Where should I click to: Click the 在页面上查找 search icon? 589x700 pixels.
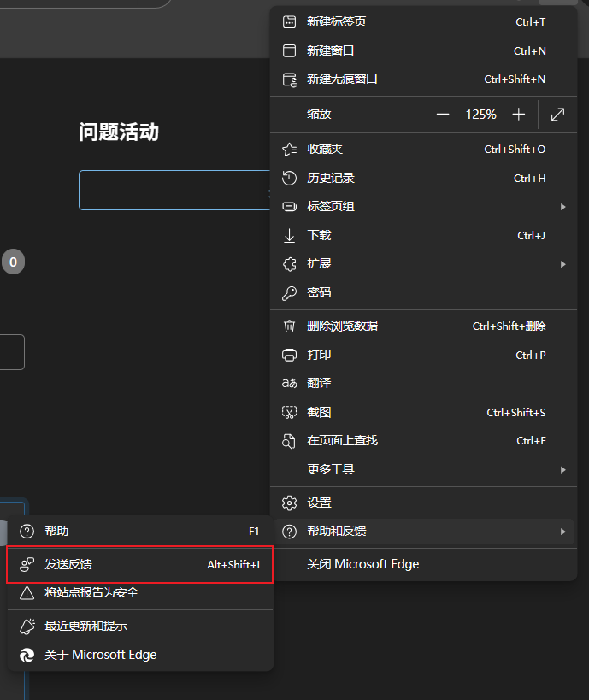289,441
